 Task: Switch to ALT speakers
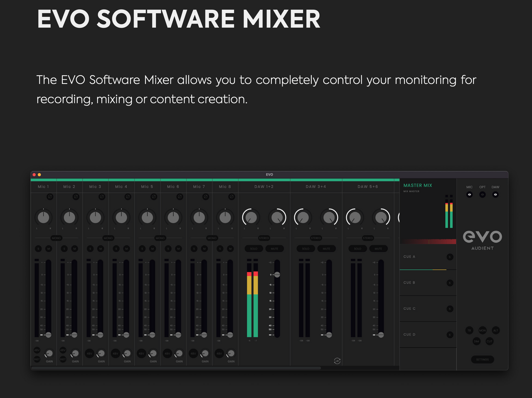495,330
